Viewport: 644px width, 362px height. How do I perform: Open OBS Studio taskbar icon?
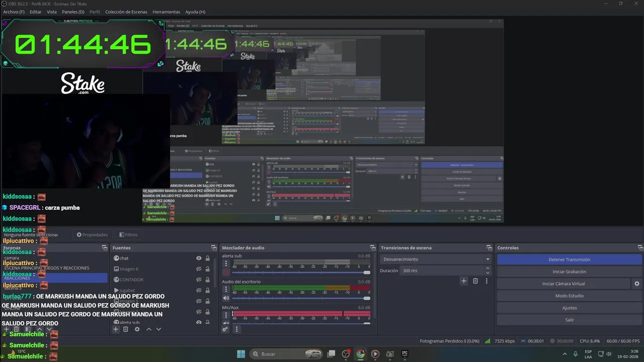click(346, 354)
